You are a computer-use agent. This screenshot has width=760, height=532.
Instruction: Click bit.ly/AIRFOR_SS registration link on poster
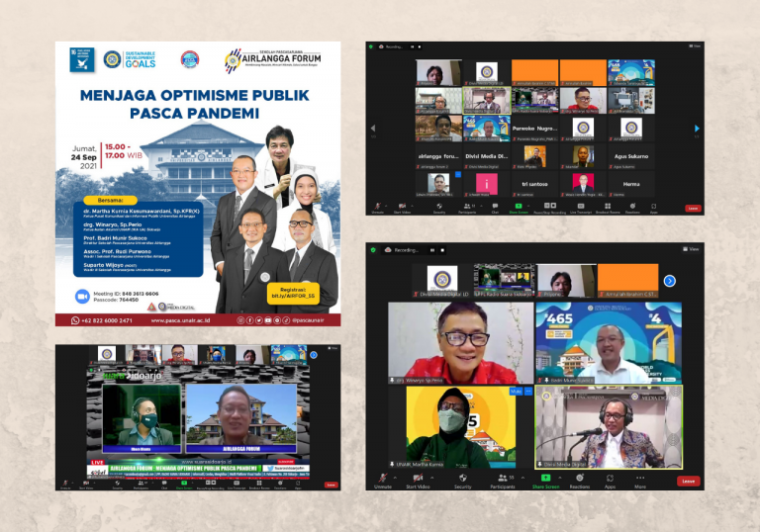293,296
